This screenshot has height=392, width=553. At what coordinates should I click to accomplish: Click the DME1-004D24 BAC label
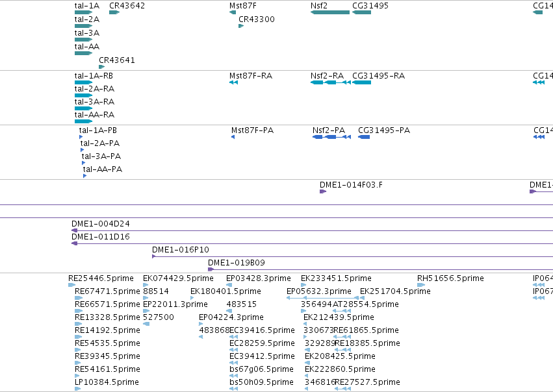pos(101,224)
